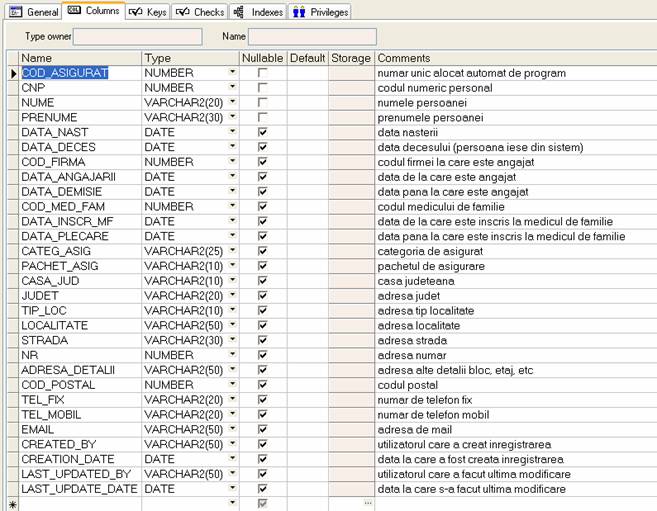Uncheck Nullable for DATA_NAST column
Screen dimensions: 657x511
(262, 132)
